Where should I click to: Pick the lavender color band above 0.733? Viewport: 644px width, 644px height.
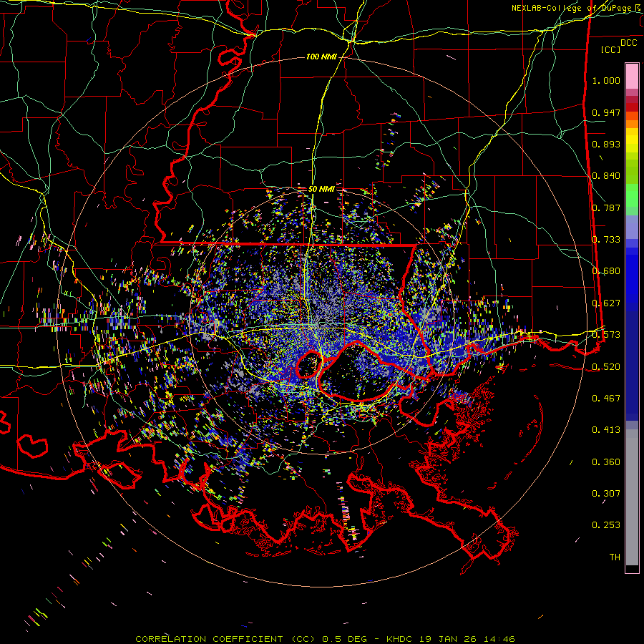tap(632, 228)
